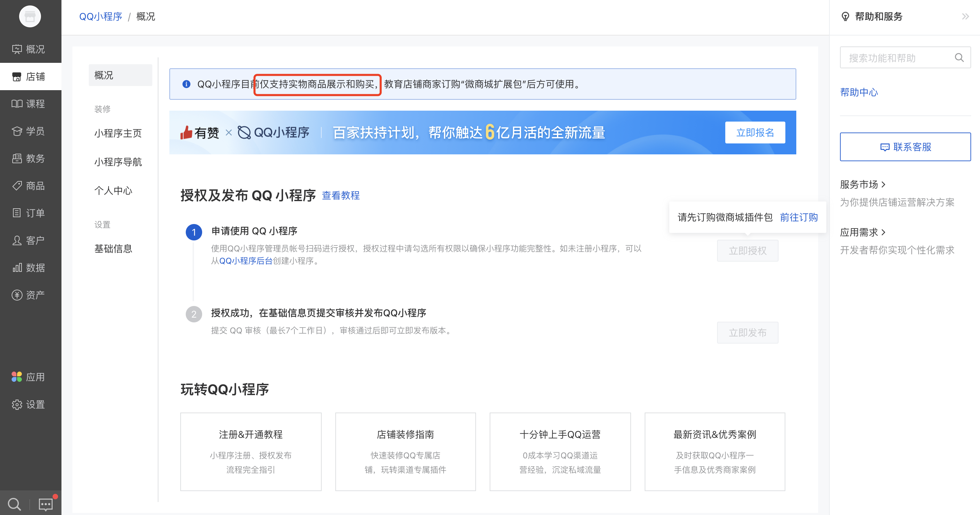Viewport: 980px width, 515px height.
Task: Open 帮助中心 link
Action: [859, 93]
